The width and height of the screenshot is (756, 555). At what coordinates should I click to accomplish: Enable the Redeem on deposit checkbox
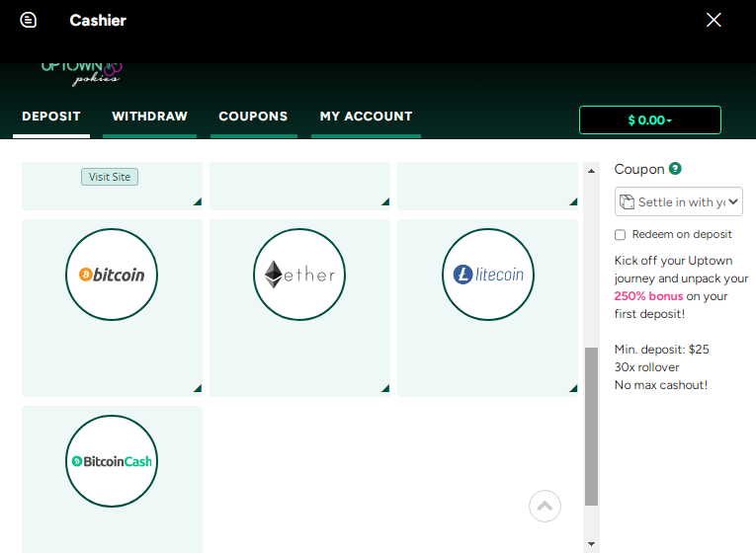pyautogui.click(x=621, y=235)
